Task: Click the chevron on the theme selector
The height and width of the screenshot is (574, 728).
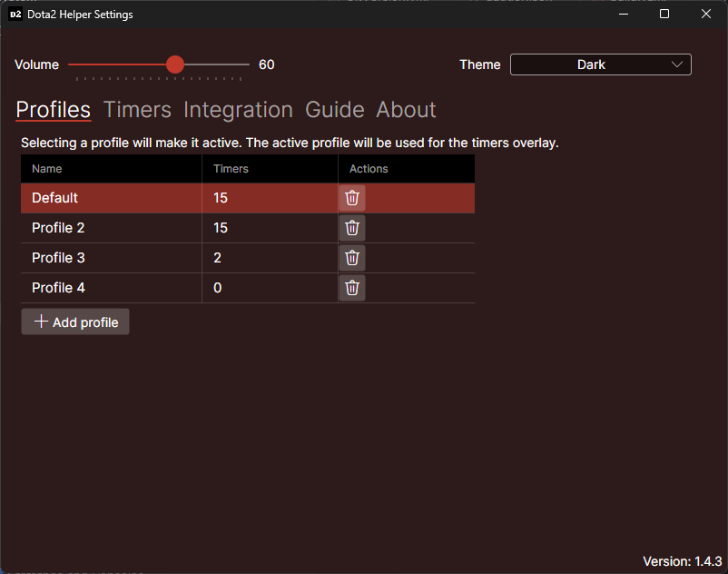Action: tap(676, 64)
